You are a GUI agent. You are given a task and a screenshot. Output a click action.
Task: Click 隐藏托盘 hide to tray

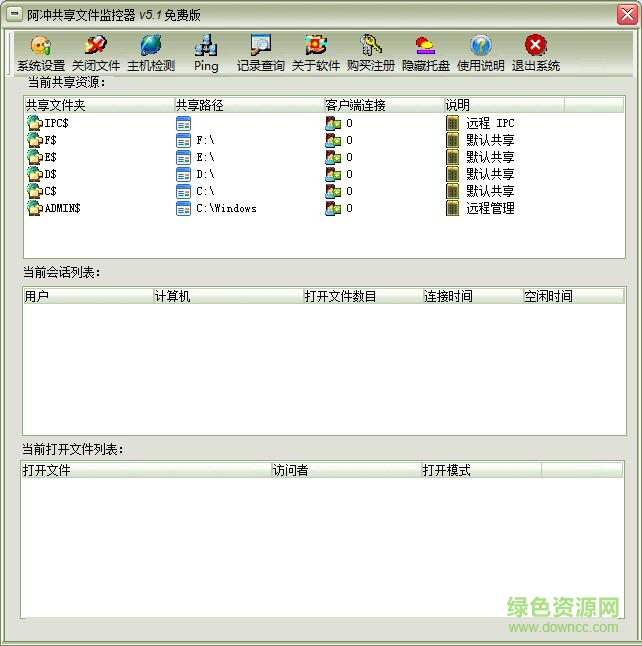point(426,53)
